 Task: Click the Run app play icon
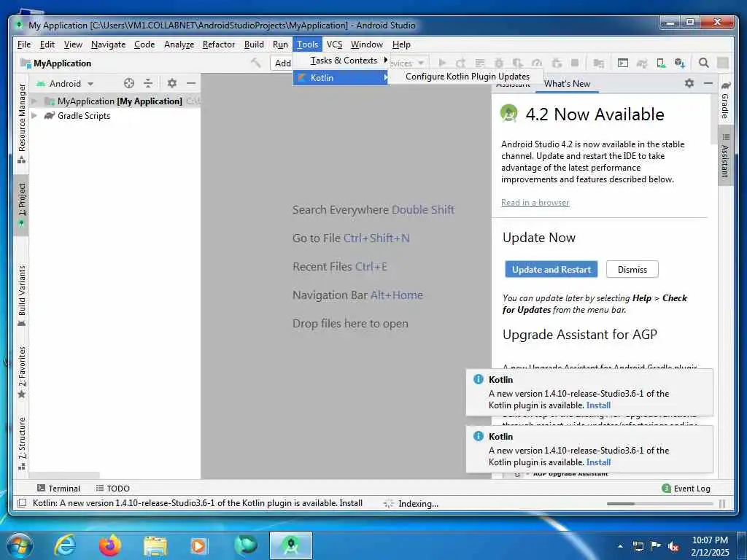click(x=442, y=63)
